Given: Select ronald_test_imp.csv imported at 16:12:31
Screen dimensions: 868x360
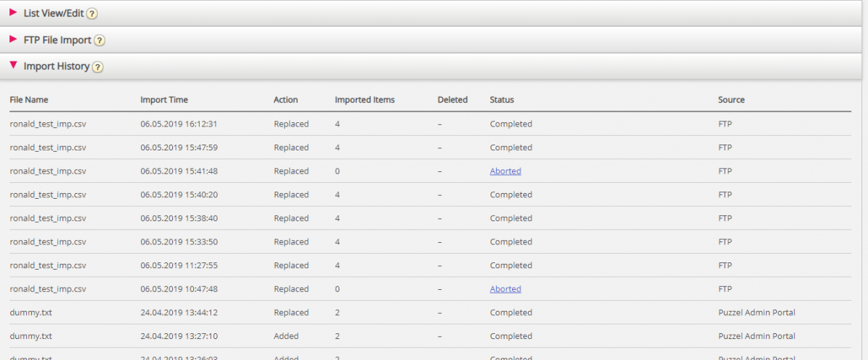Looking at the screenshot, I should click(x=48, y=124).
